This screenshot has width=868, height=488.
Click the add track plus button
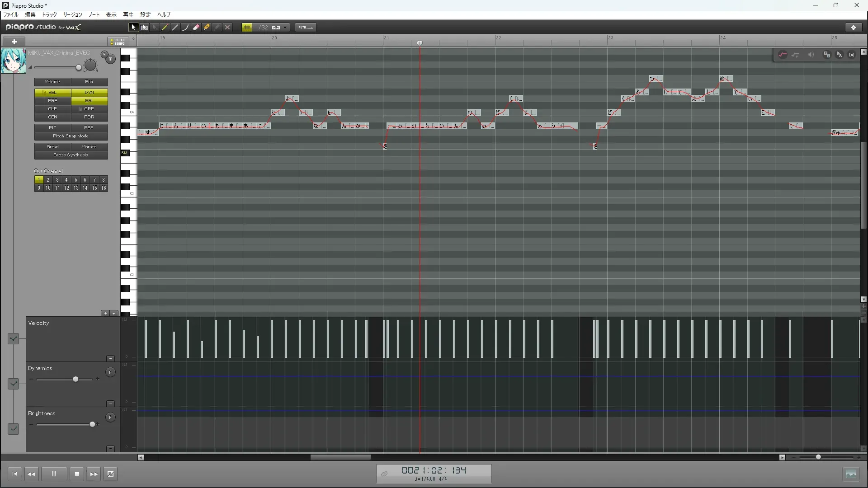click(14, 42)
